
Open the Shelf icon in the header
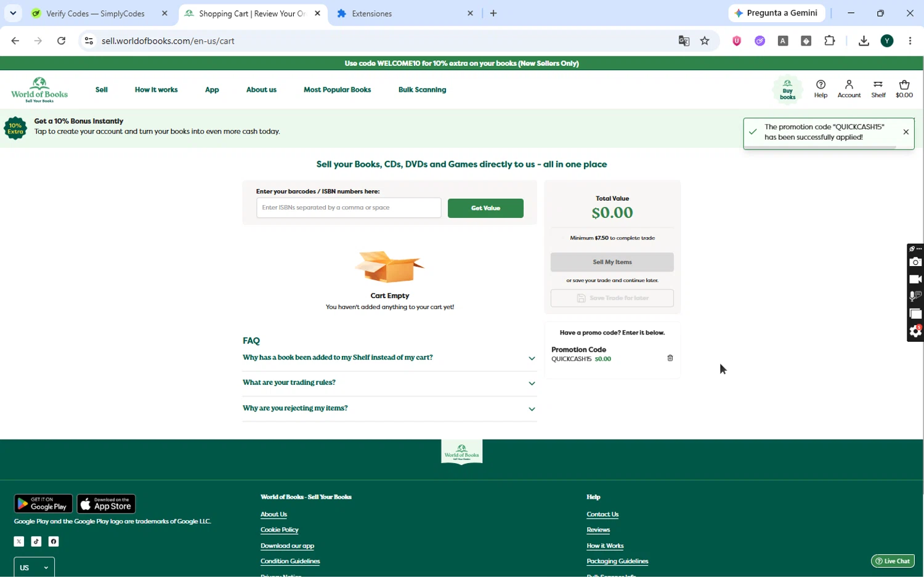[878, 89]
